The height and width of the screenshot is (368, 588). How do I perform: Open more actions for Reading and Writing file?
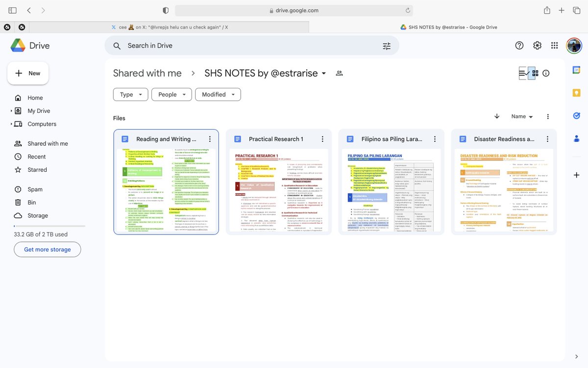[x=210, y=139]
